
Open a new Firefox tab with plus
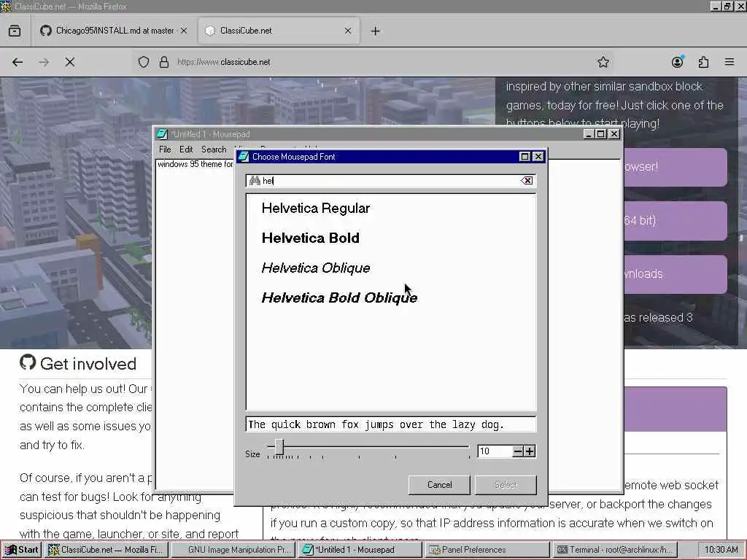(376, 31)
